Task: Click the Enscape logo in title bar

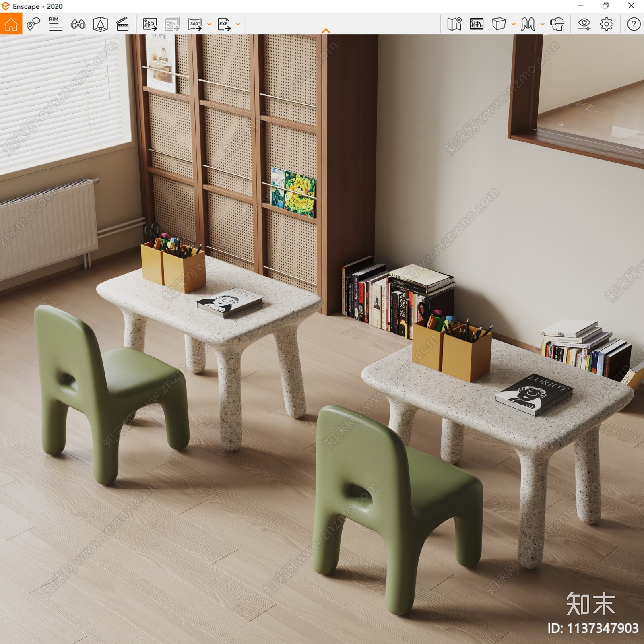Action: (x=6, y=6)
